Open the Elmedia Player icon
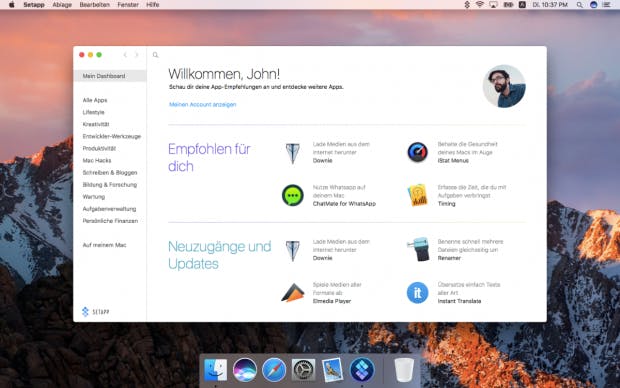The width and height of the screenshot is (620, 388). point(293,293)
